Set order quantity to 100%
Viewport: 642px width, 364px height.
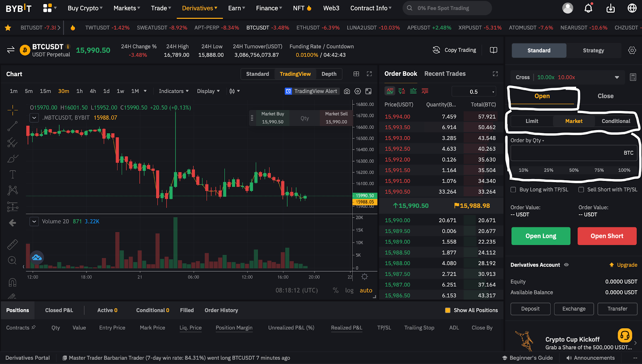(x=624, y=170)
